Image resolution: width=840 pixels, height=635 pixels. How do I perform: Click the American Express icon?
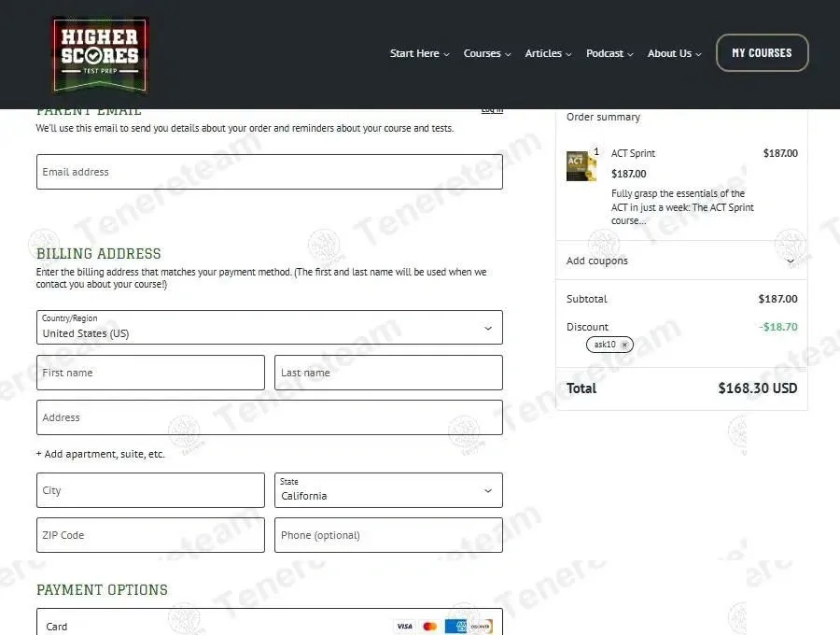[455, 626]
